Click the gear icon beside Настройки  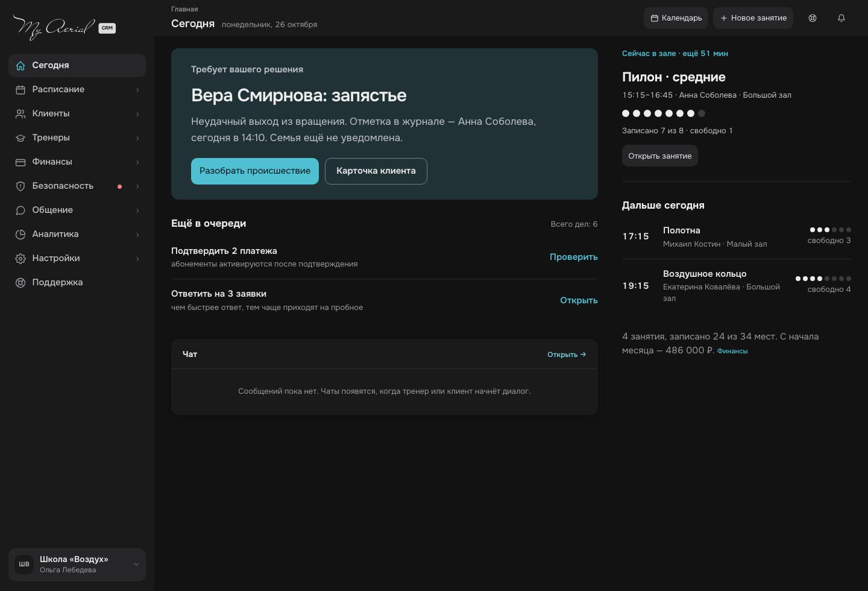20,258
